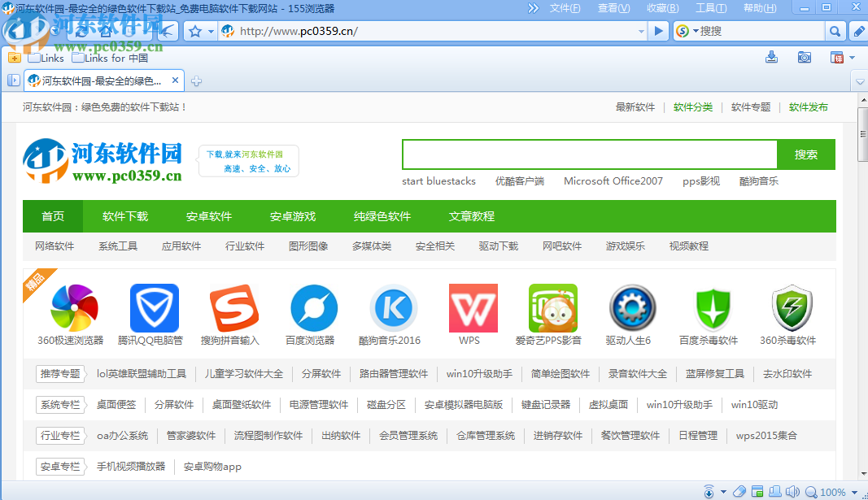Click the 360极速浏览器 icon

tap(74, 308)
